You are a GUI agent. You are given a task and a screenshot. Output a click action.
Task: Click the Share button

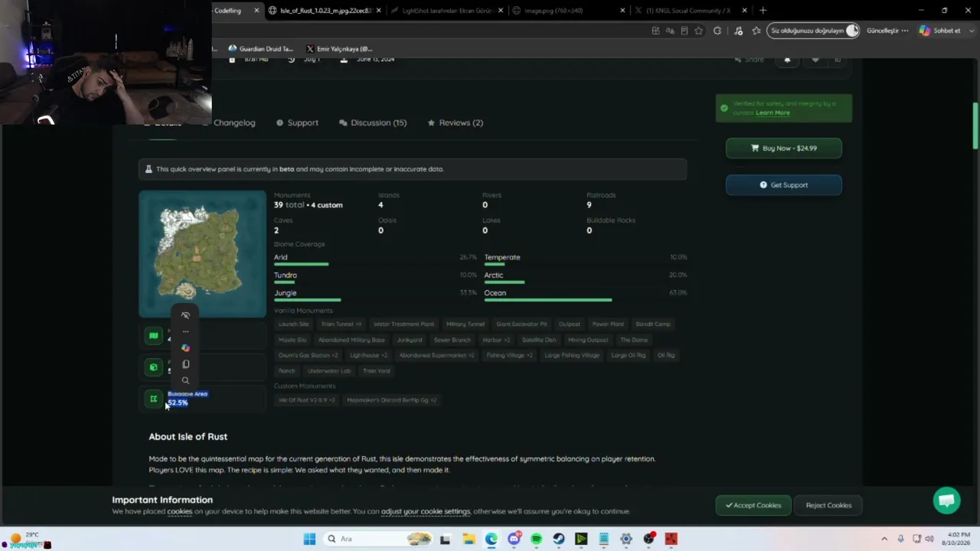pos(749,60)
